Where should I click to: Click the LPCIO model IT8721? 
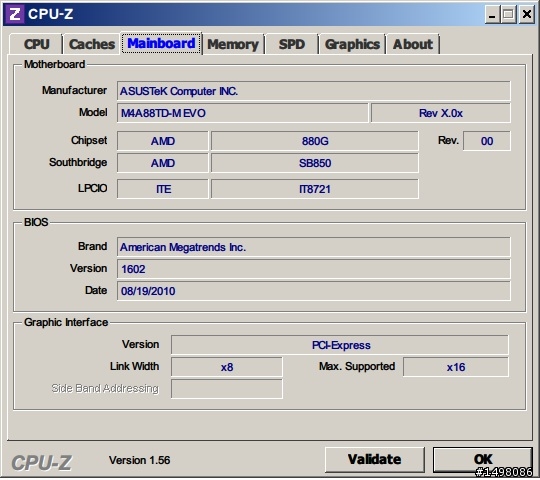pos(315,189)
